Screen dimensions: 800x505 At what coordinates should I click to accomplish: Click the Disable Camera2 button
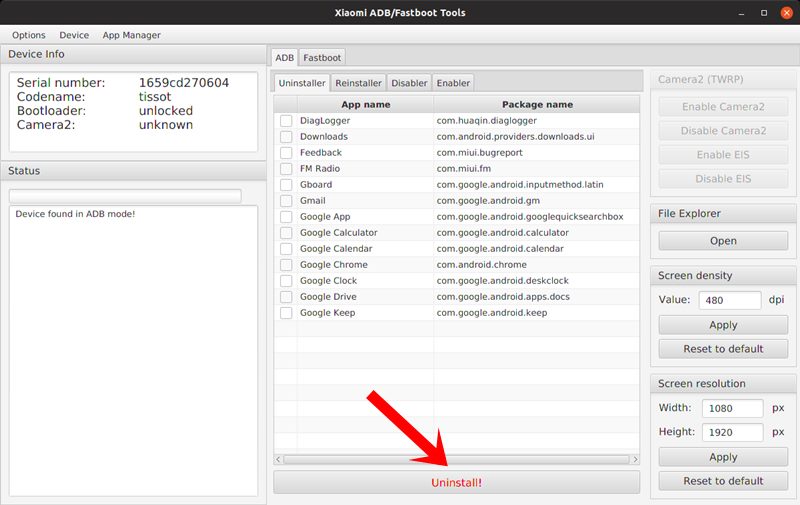pos(723,131)
